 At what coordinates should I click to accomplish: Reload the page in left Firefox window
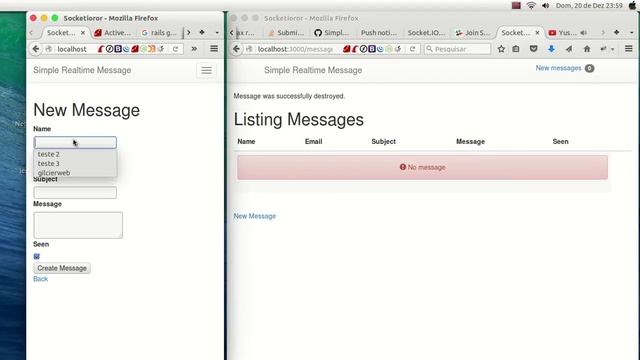[176, 49]
